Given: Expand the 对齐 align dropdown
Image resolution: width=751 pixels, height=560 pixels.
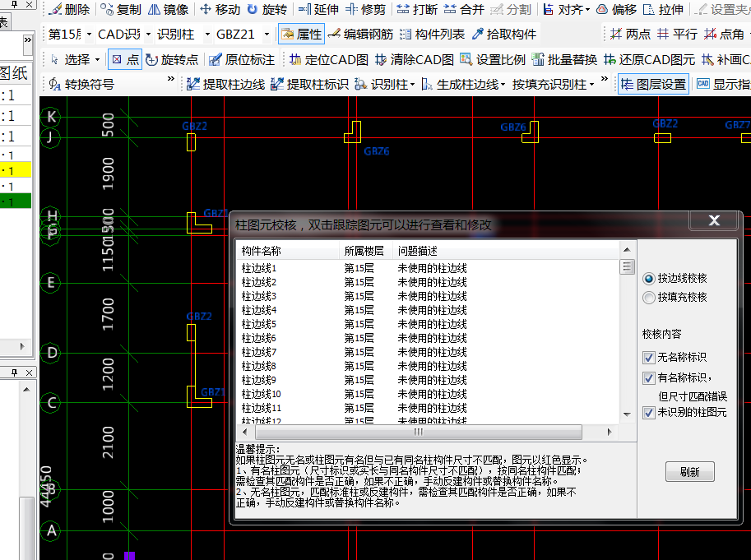Looking at the screenshot, I should [587, 10].
